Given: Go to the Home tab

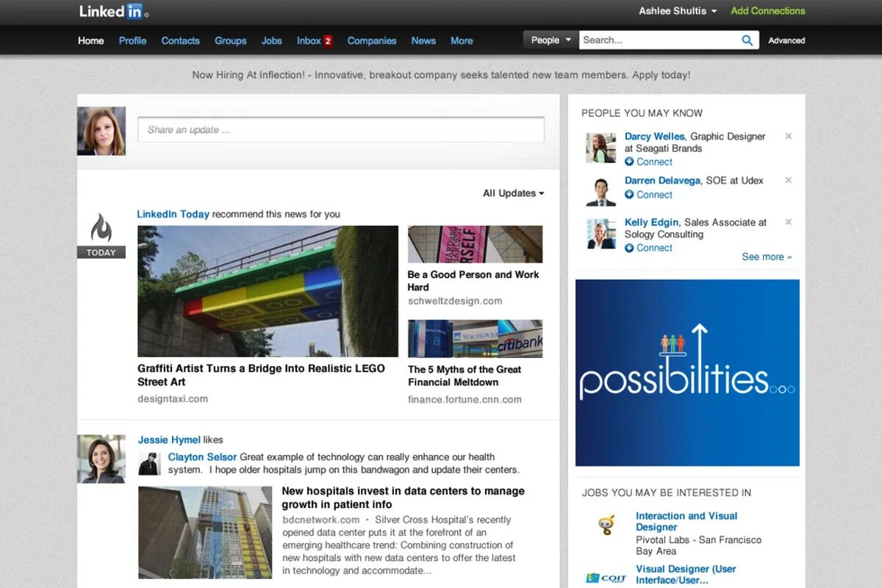Looking at the screenshot, I should pos(91,40).
